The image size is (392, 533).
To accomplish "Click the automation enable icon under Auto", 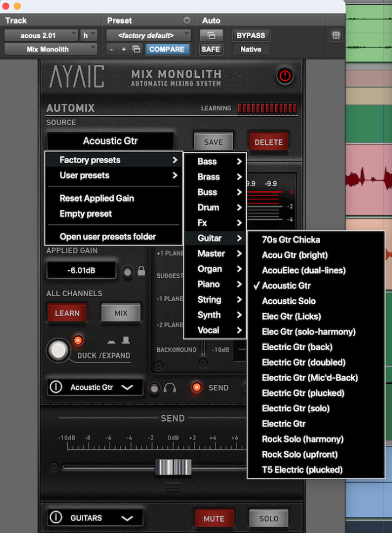I will tap(211, 35).
